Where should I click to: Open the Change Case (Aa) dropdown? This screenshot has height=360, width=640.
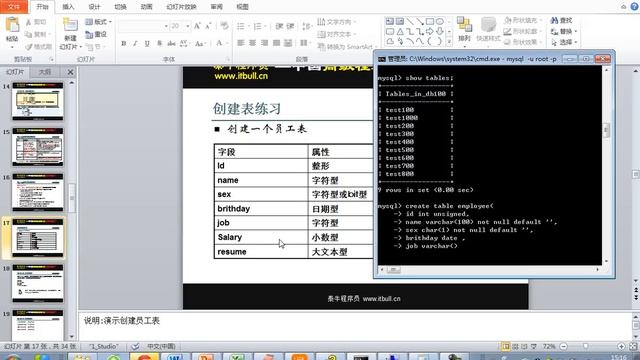tap(200, 43)
